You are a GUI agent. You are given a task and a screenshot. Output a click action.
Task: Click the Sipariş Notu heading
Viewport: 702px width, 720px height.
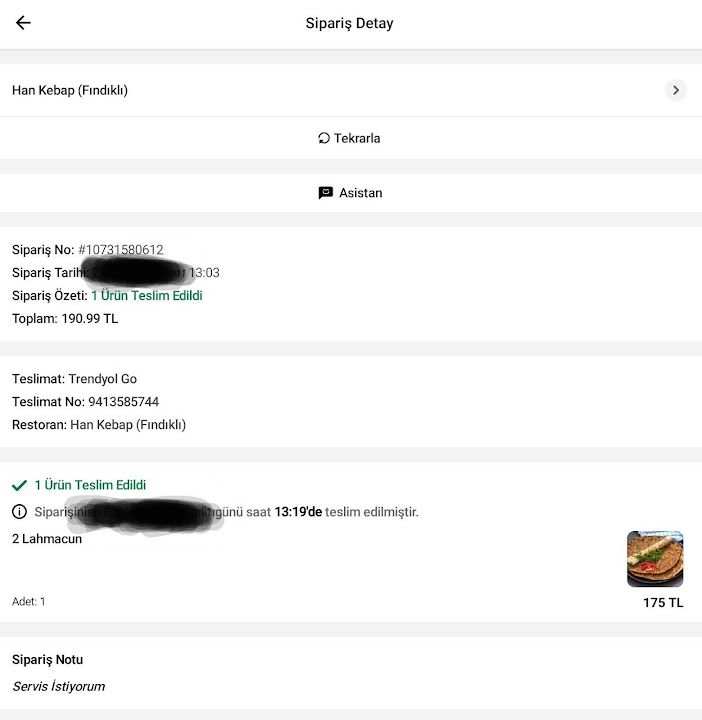point(48,660)
